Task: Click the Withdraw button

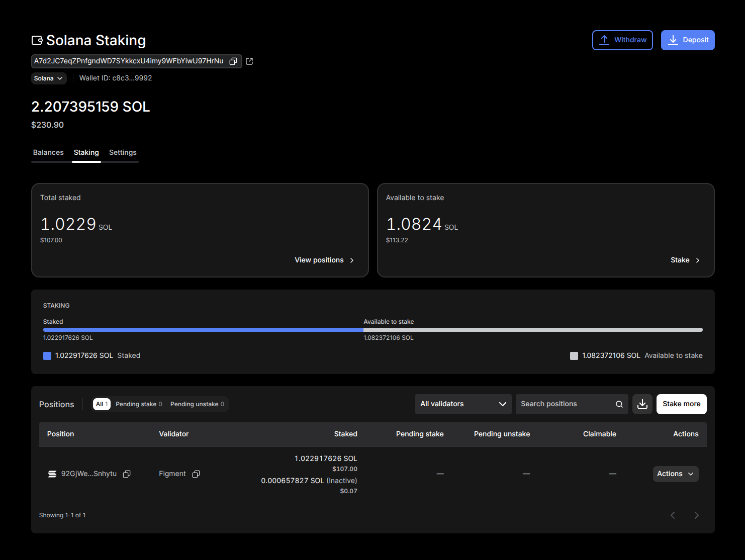Action: pyautogui.click(x=622, y=40)
